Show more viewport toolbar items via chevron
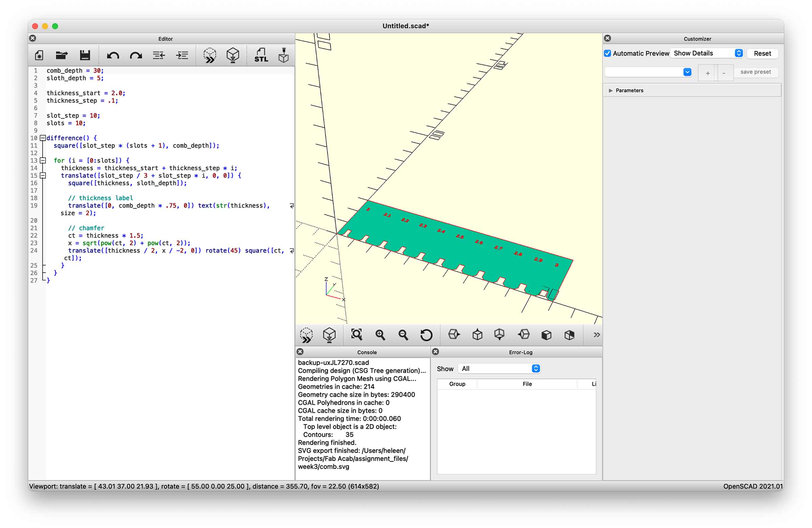812x528 pixels. click(x=596, y=335)
